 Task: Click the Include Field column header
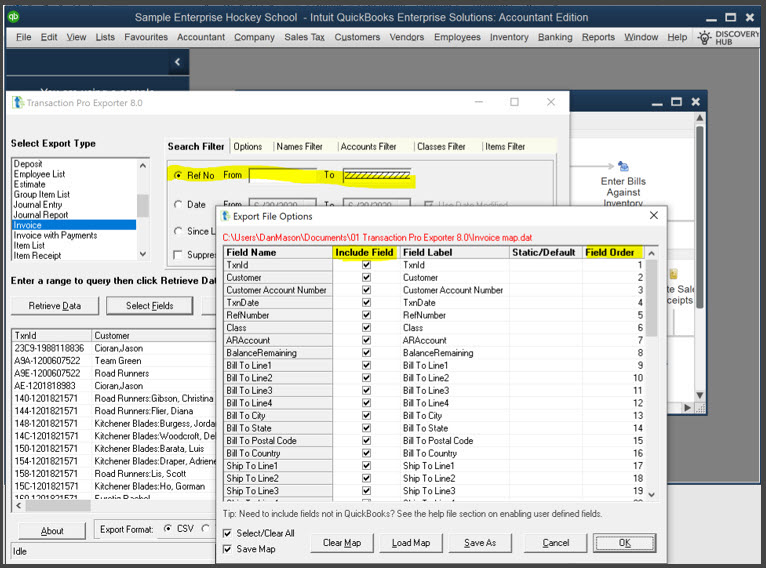(x=365, y=252)
